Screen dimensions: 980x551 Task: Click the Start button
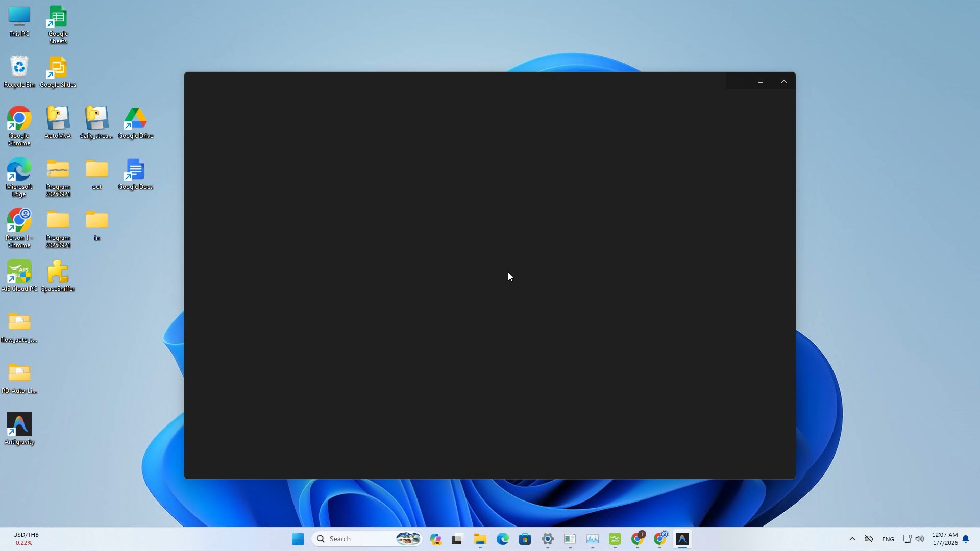(298, 539)
